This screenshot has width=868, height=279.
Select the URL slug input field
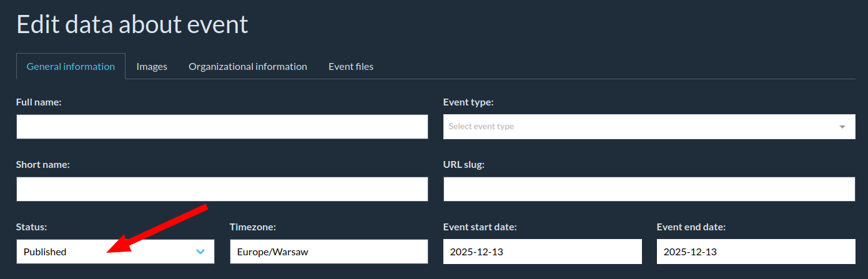point(649,189)
